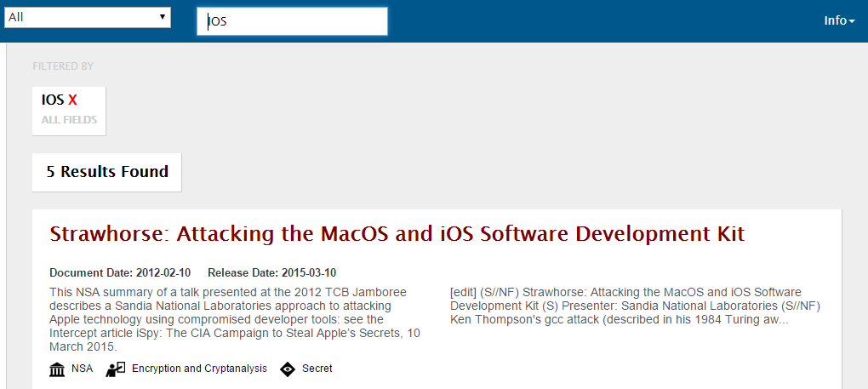Click the search field containing IOS
Viewport: 868px width, 389px height.
point(292,21)
